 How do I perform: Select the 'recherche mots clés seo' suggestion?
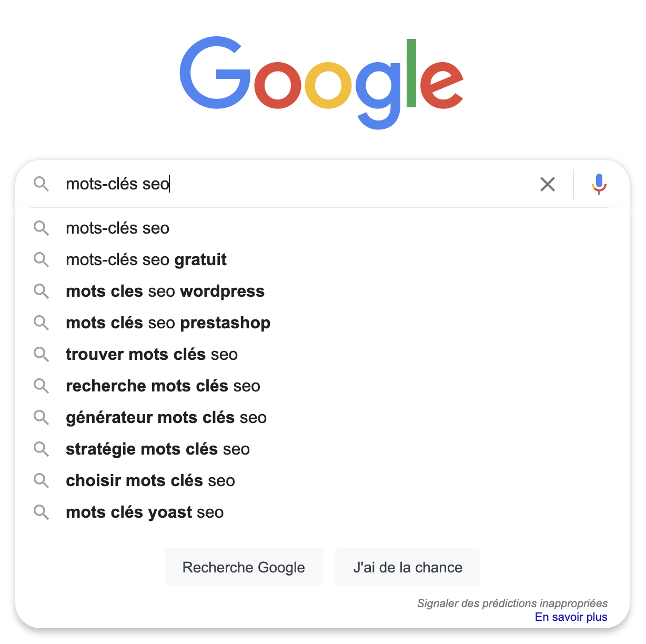tap(163, 386)
